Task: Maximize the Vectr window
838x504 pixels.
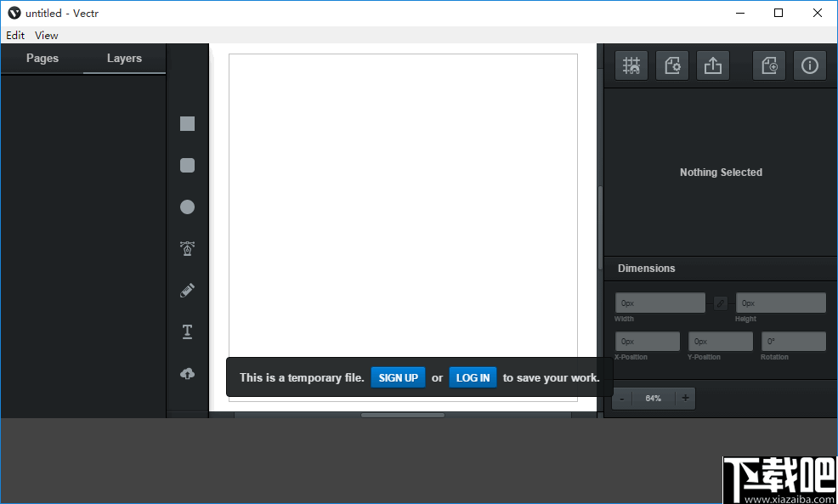Action: point(779,13)
